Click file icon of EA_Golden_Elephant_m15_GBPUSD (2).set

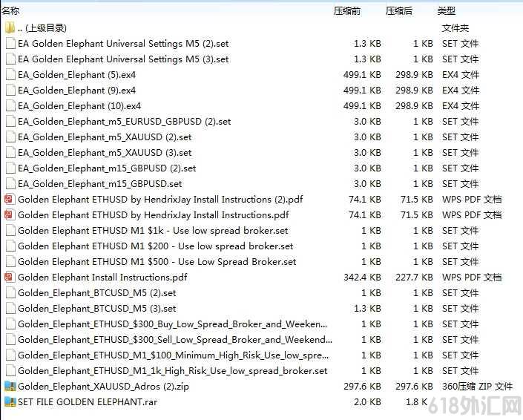10,168
